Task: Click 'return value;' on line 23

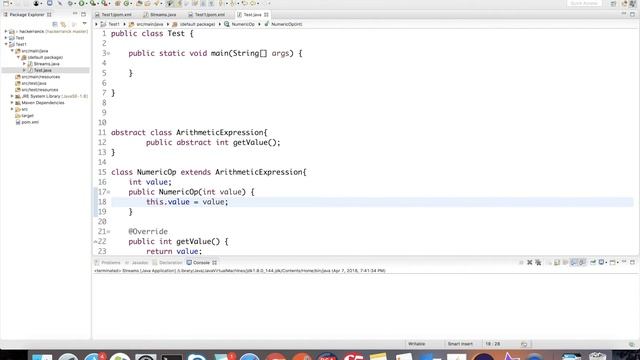Action: click(x=174, y=251)
